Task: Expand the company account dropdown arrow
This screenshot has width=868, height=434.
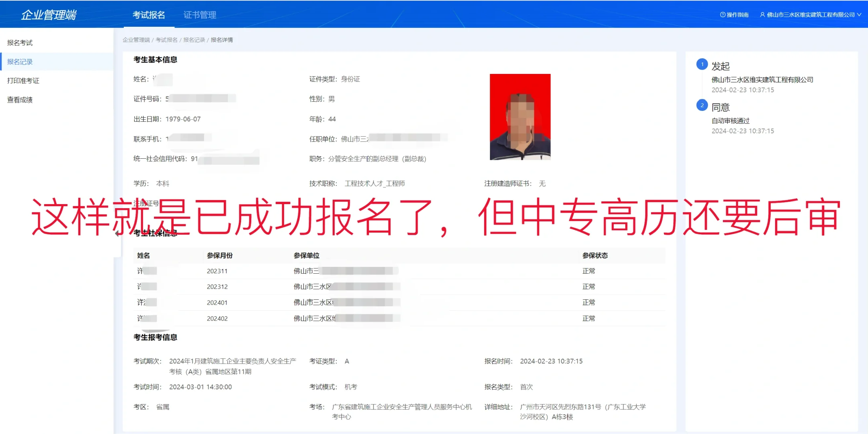Action: point(859,15)
